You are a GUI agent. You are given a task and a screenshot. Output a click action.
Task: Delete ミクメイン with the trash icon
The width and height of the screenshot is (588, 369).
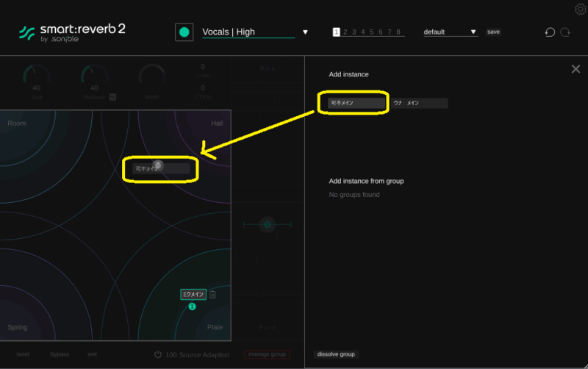point(212,294)
